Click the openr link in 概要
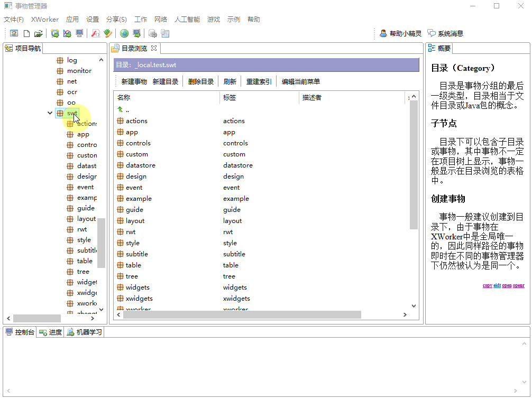This screenshot has width=532, height=399. tap(518, 285)
